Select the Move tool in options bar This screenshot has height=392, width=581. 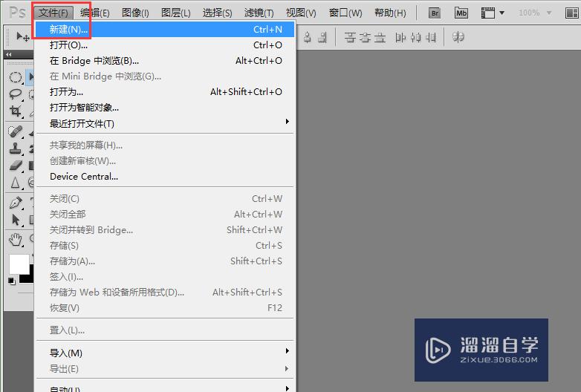[22, 36]
